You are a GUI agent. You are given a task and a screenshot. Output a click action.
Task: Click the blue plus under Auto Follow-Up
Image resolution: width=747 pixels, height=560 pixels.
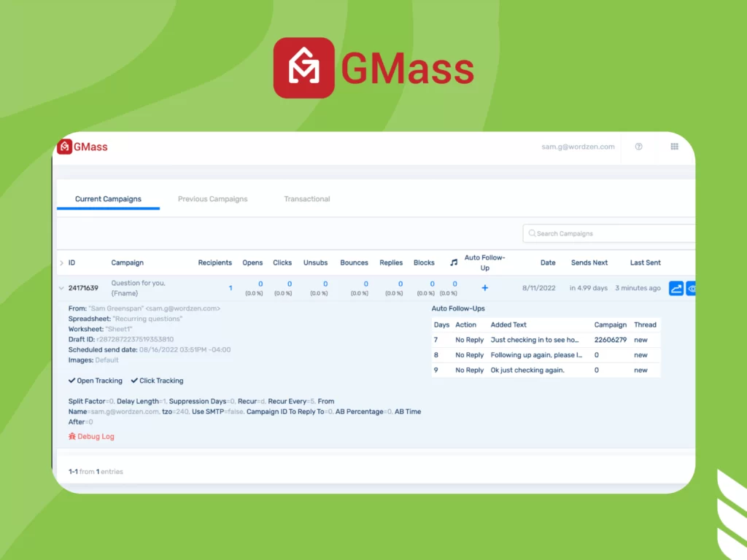[484, 288]
